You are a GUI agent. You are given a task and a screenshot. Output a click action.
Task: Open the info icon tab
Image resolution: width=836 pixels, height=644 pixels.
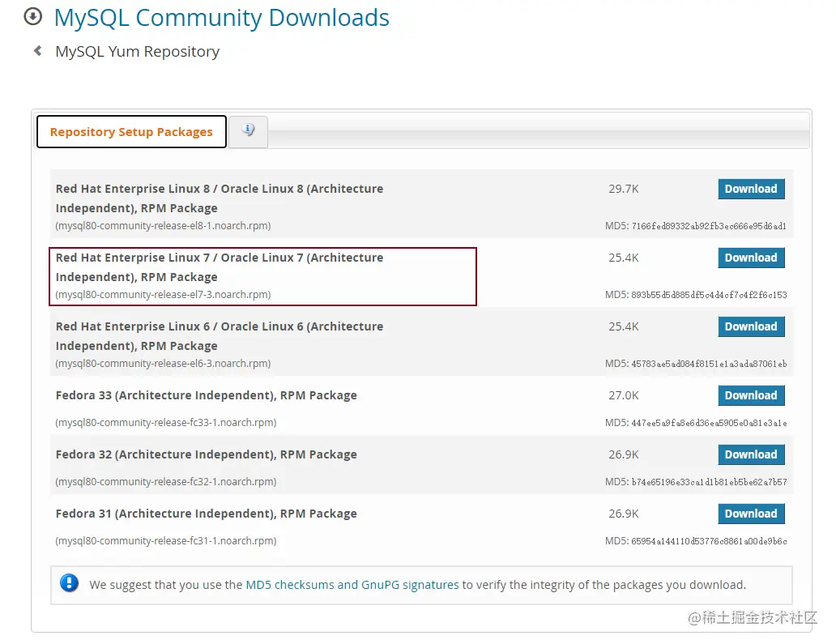pos(249,130)
